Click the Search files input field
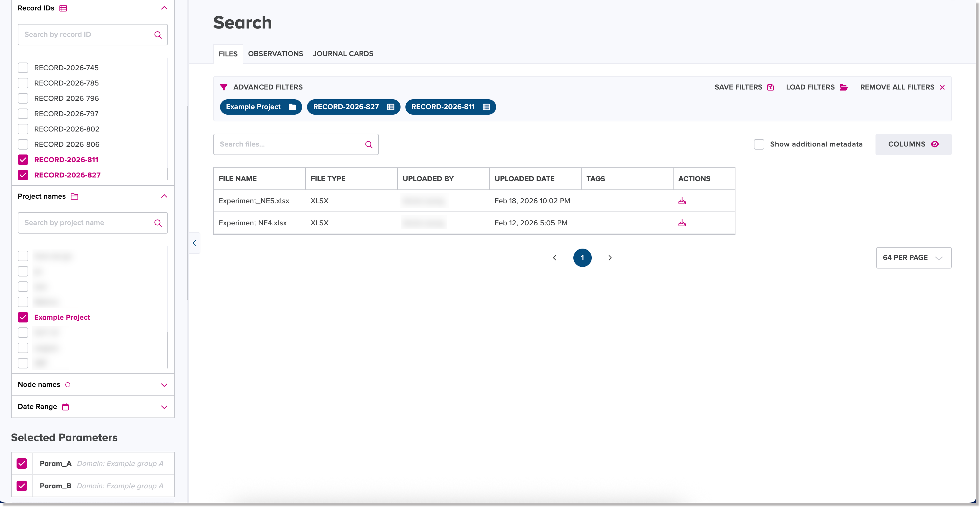980x507 pixels. [296, 144]
